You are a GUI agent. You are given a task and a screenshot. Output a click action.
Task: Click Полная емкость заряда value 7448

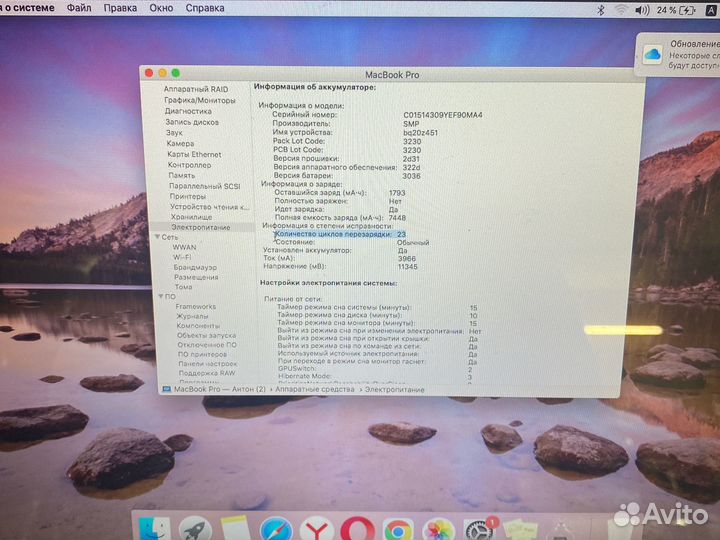(397, 218)
